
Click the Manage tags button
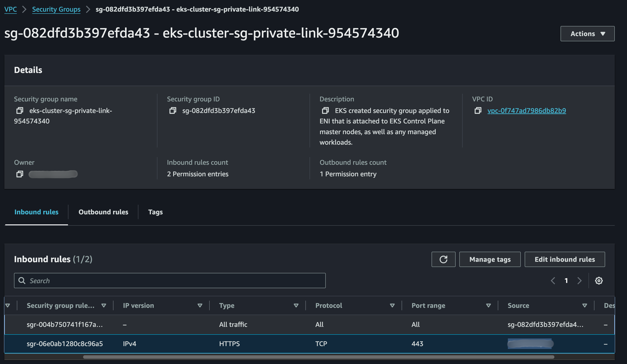click(x=490, y=259)
